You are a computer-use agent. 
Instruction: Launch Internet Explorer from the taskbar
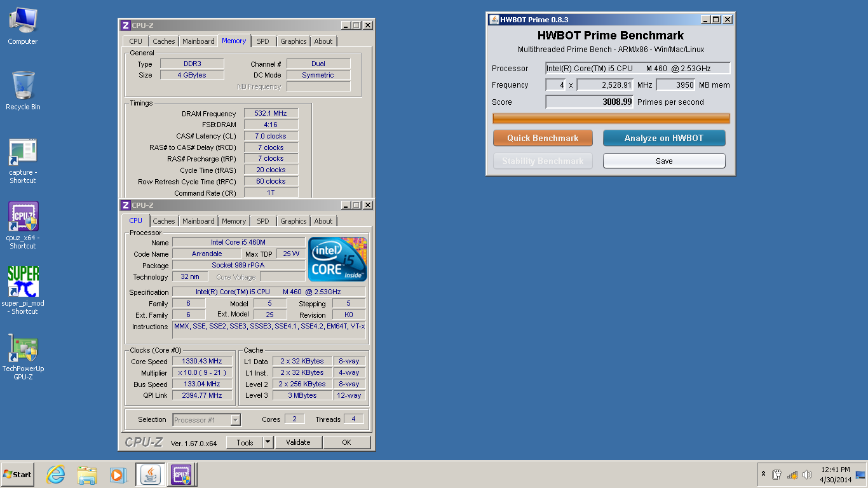pyautogui.click(x=56, y=474)
